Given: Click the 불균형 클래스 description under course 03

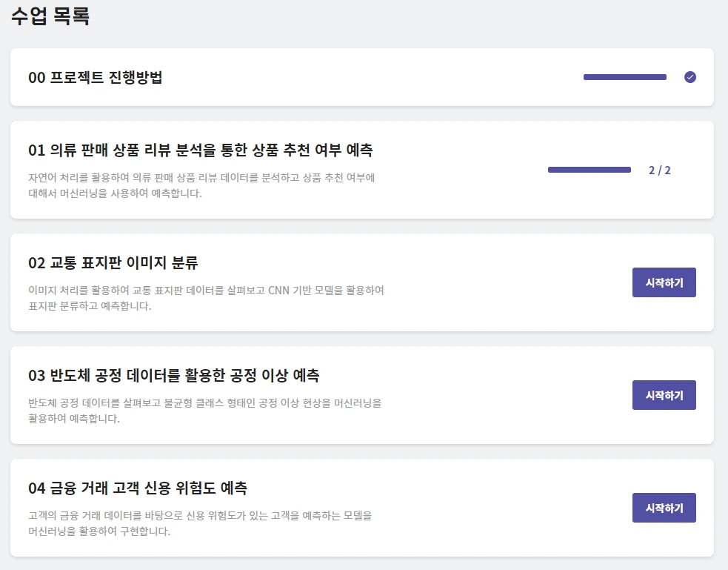Looking at the screenshot, I should [x=204, y=411].
